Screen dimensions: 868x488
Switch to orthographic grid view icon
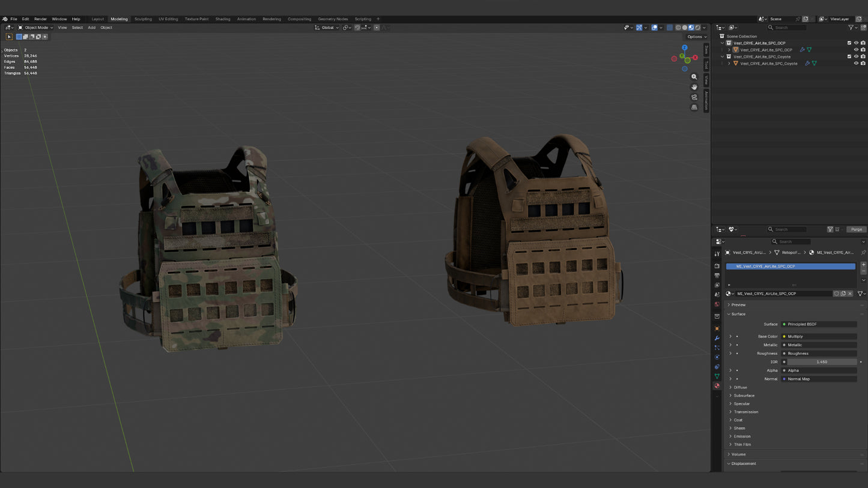[x=694, y=107]
